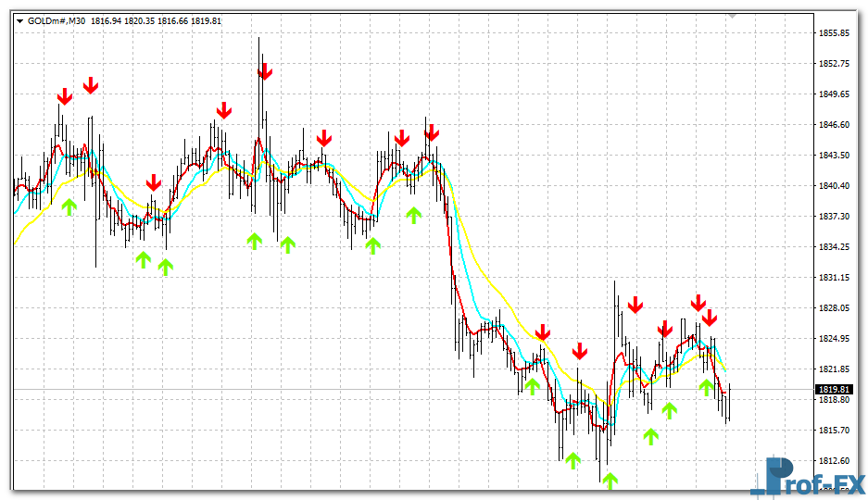The height and width of the screenshot is (500, 868).
Task: Click the 1834.25 price scale label
Action: (x=834, y=247)
